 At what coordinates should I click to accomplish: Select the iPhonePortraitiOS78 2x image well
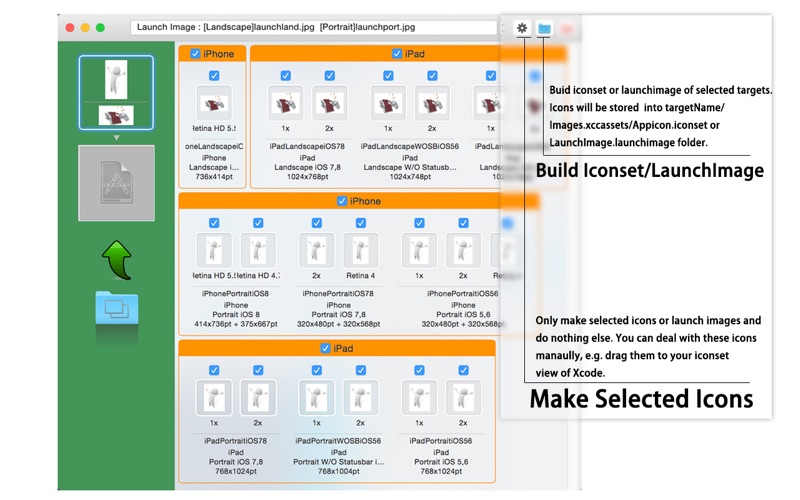(317, 250)
